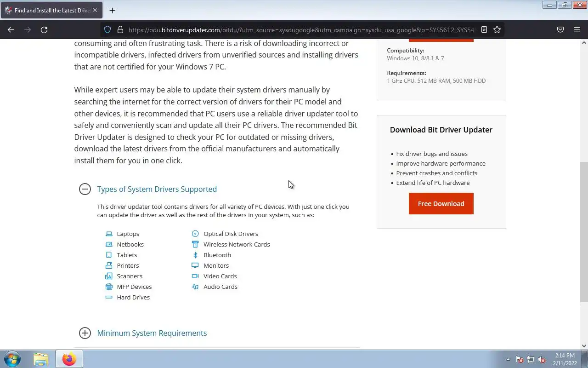
Task: Click the Free Download button
Action: [x=441, y=204]
